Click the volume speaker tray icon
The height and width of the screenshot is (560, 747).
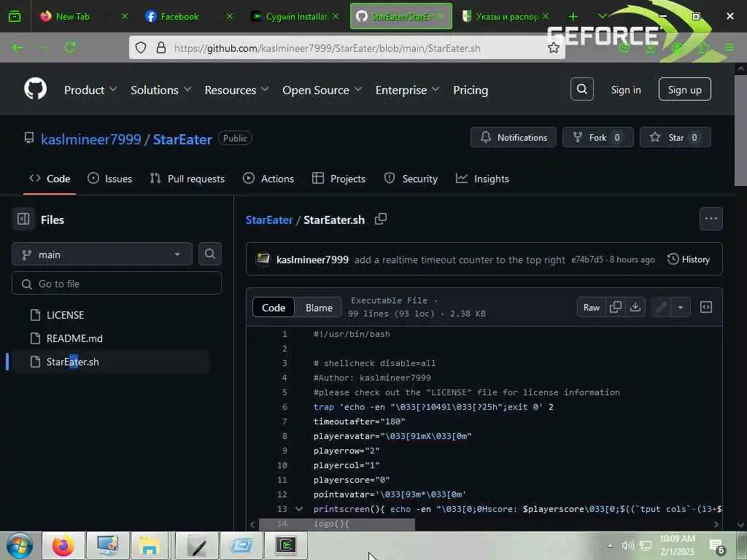[x=628, y=545]
